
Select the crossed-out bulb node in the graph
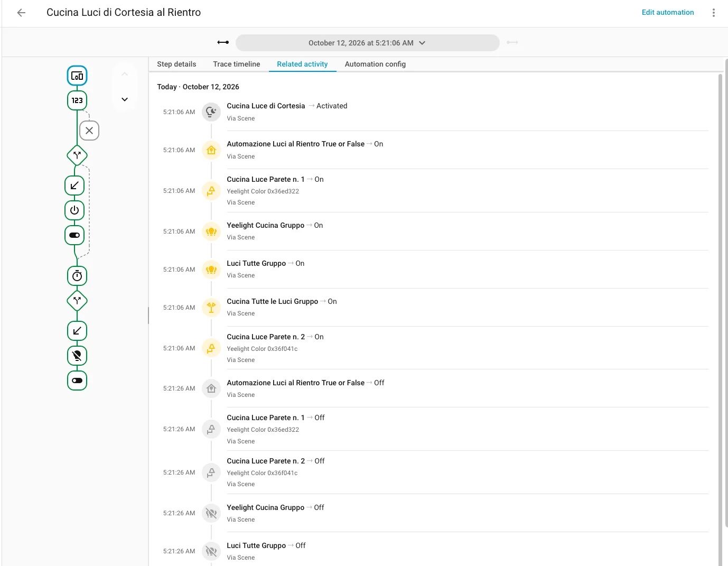77,356
